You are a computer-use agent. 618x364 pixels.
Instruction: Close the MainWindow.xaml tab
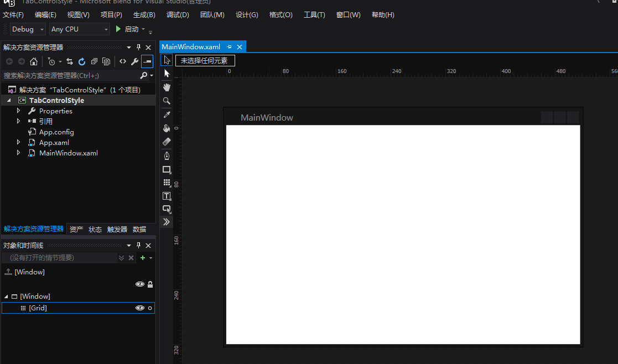coord(239,47)
